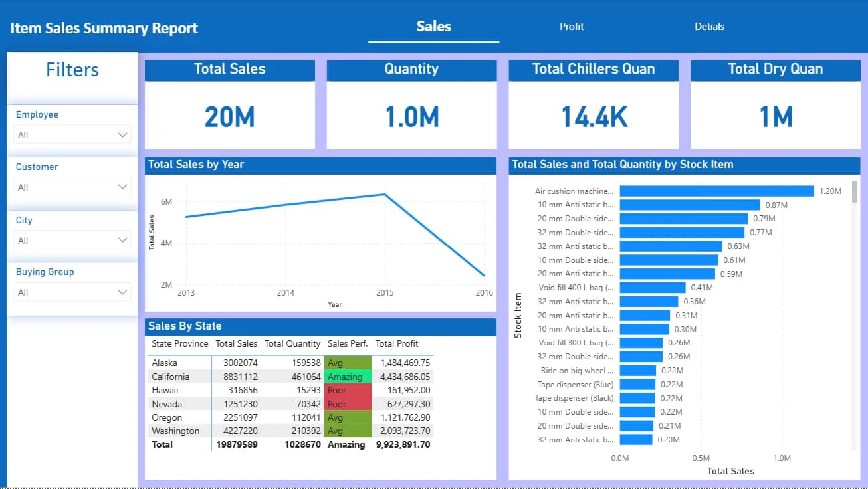
Task: Click the 0.87M 10 mm Anti static bar
Action: point(690,205)
